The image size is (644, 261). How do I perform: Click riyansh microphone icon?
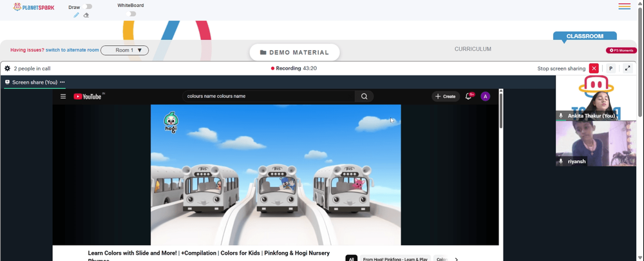pyautogui.click(x=561, y=162)
